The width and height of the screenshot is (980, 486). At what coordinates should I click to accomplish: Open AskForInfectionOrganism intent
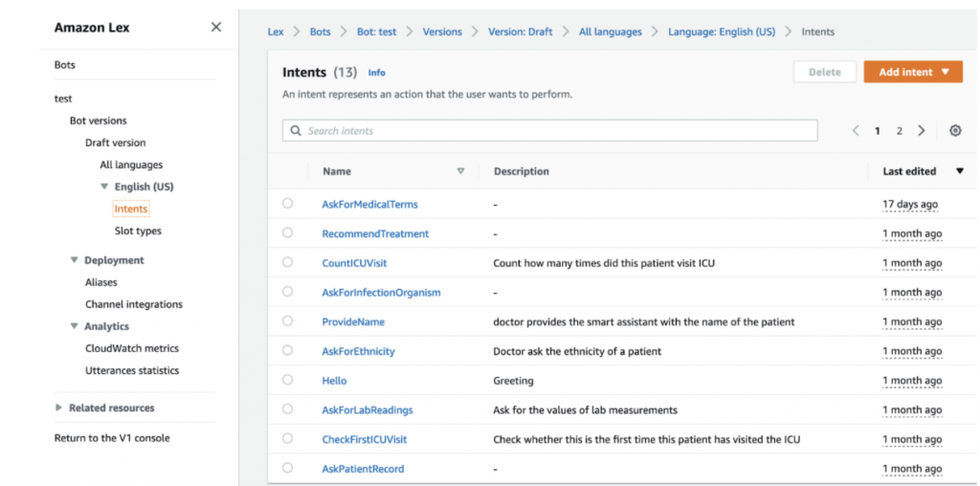point(381,293)
